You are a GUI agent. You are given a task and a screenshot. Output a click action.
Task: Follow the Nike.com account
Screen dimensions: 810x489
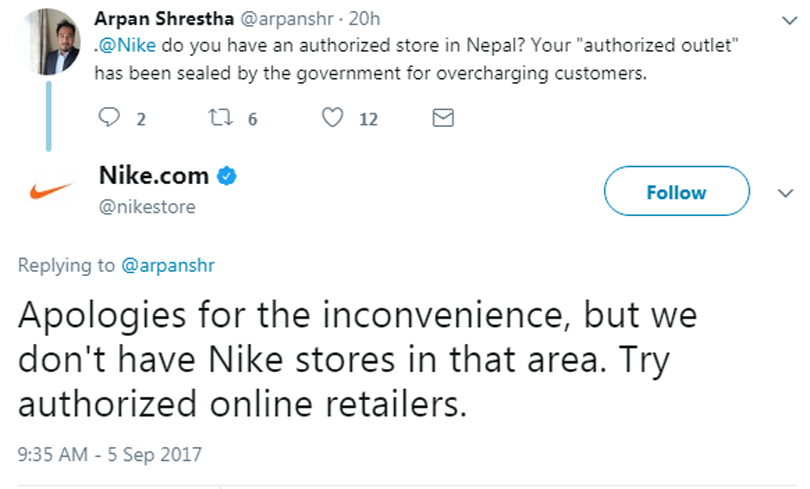click(x=676, y=192)
